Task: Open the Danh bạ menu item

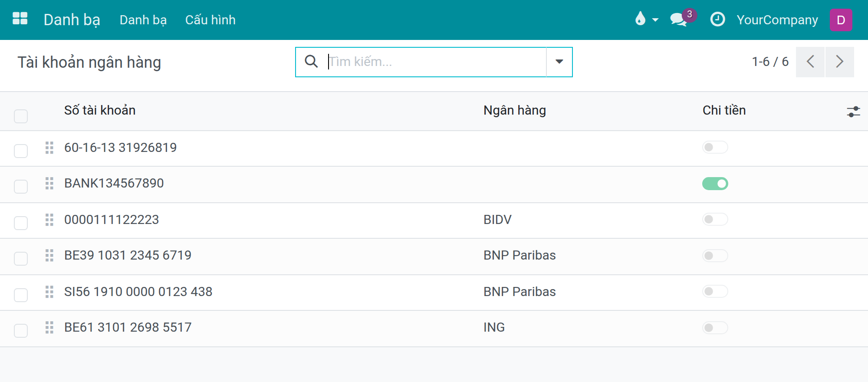Action: pyautogui.click(x=143, y=20)
